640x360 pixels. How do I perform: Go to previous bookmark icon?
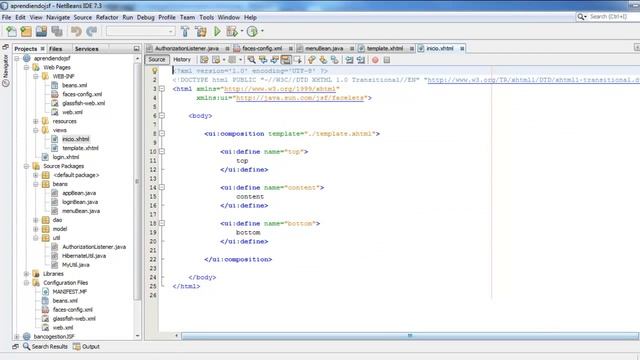click(x=312, y=60)
